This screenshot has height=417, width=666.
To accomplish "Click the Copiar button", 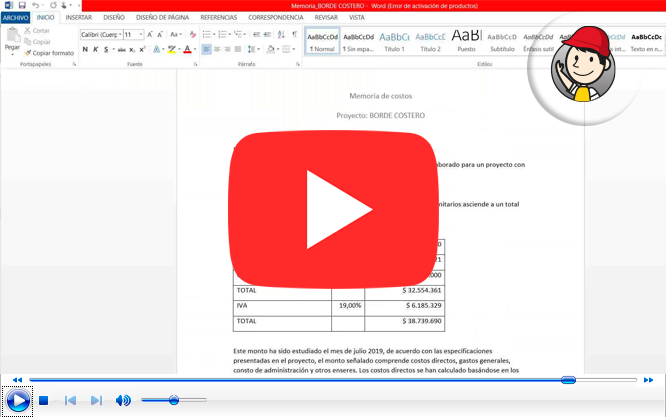I will [x=37, y=42].
